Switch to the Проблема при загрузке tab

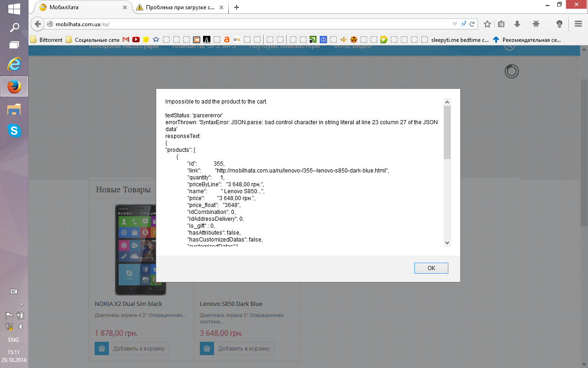(x=180, y=7)
